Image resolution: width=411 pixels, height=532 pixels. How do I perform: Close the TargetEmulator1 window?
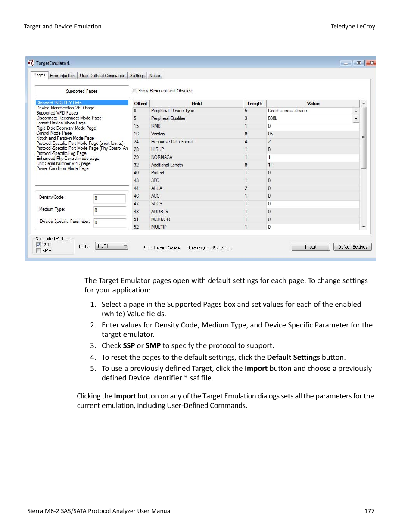tap(371, 63)
